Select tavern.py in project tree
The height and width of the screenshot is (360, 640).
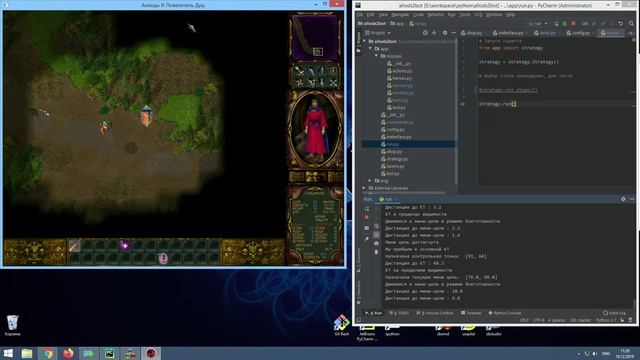pyautogui.click(x=393, y=166)
